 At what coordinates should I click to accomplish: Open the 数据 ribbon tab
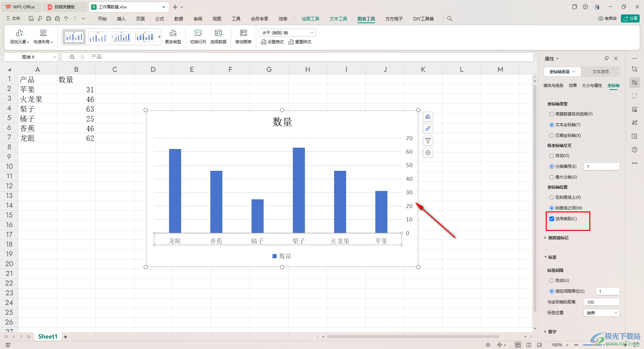[x=178, y=19]
